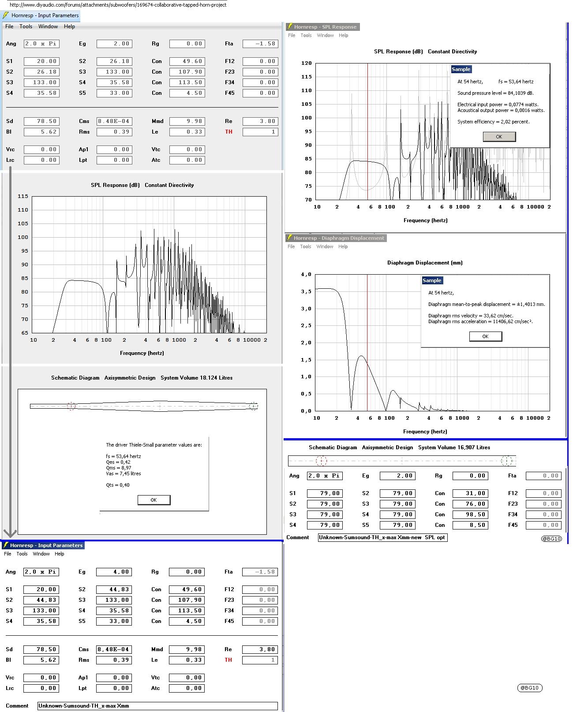
Task: Click the 'Vas = 7,45 litres' text
Action: coord(124,473)
